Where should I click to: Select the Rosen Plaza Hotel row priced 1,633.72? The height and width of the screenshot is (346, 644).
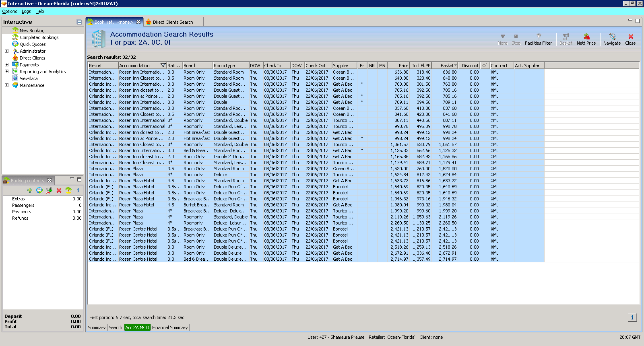[x=316, y=181]
